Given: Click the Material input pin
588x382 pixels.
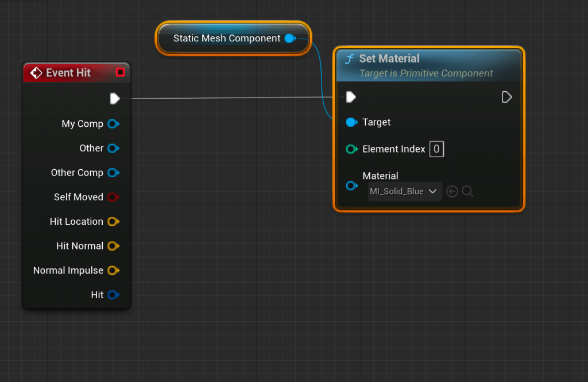Looking at the screenshot, I should tap(351, 186).
